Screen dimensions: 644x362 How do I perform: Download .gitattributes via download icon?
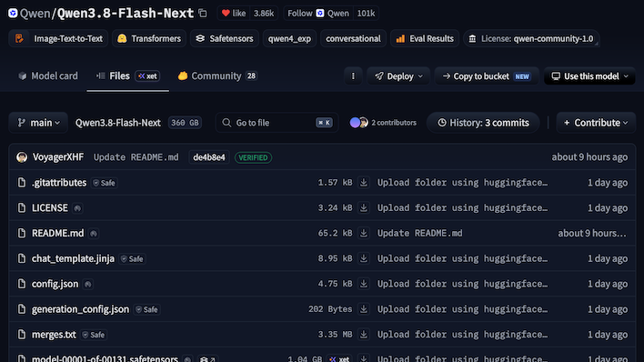[x=364, y=182]
